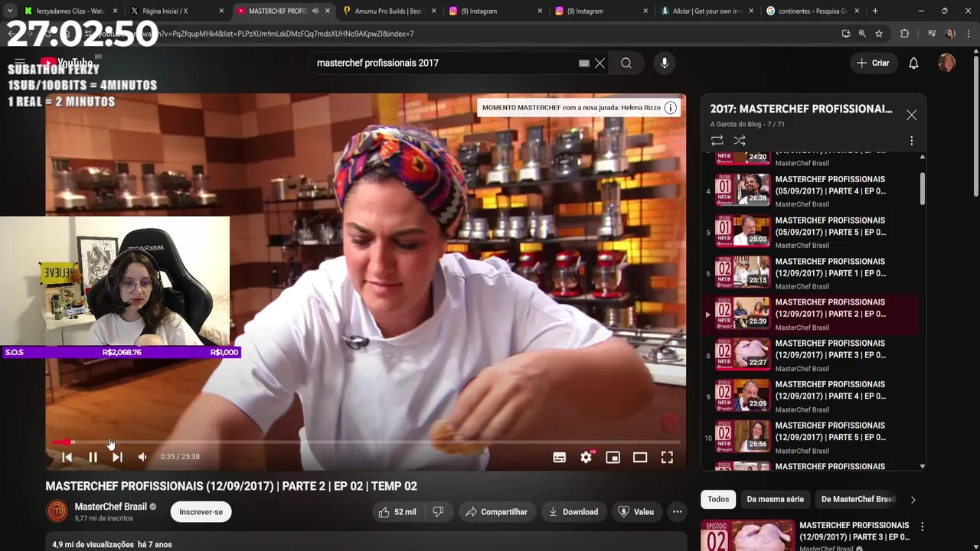Toggle subtitles/closed captions button
The width and height of the screenshot is (980, 551).
[560, 457]
